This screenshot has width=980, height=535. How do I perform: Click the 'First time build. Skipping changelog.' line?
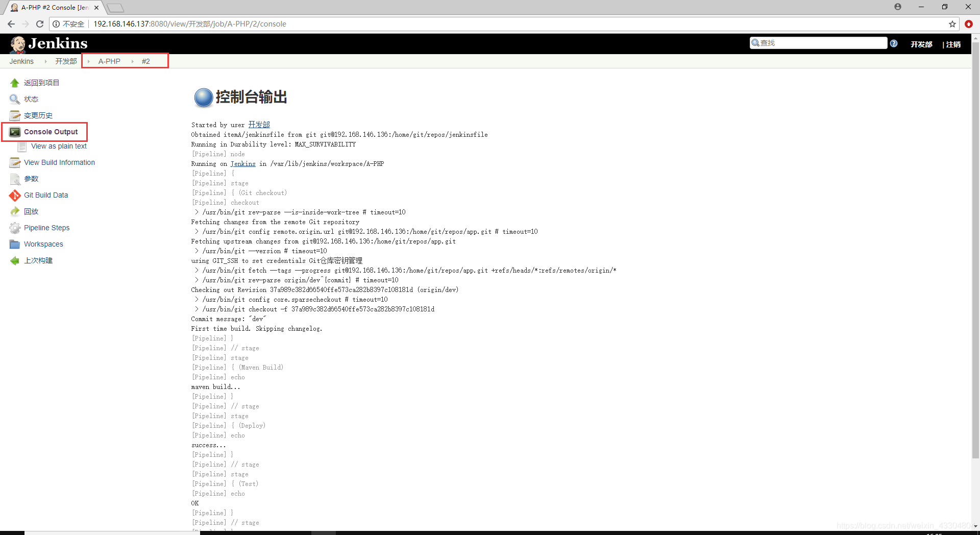pos(257,329)
